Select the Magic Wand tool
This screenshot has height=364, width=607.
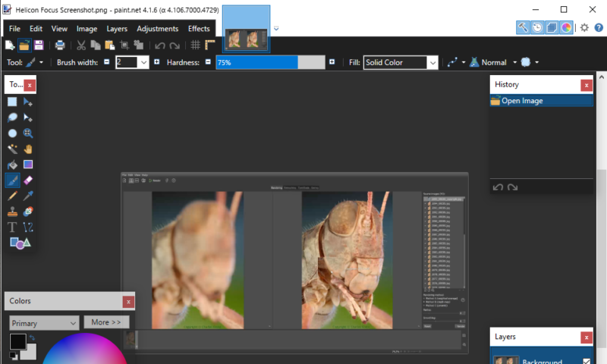12,149
